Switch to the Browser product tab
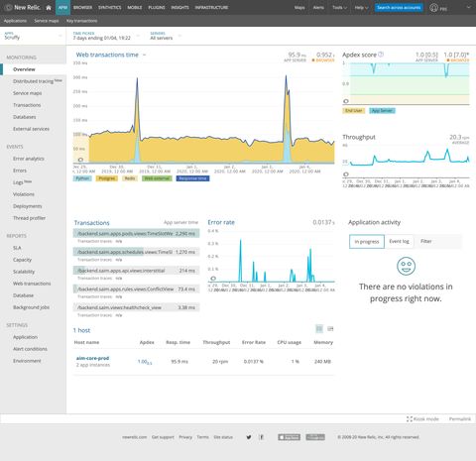Image resolution: width=476 pixels, height=461 pixels. (x=82, y=7)
